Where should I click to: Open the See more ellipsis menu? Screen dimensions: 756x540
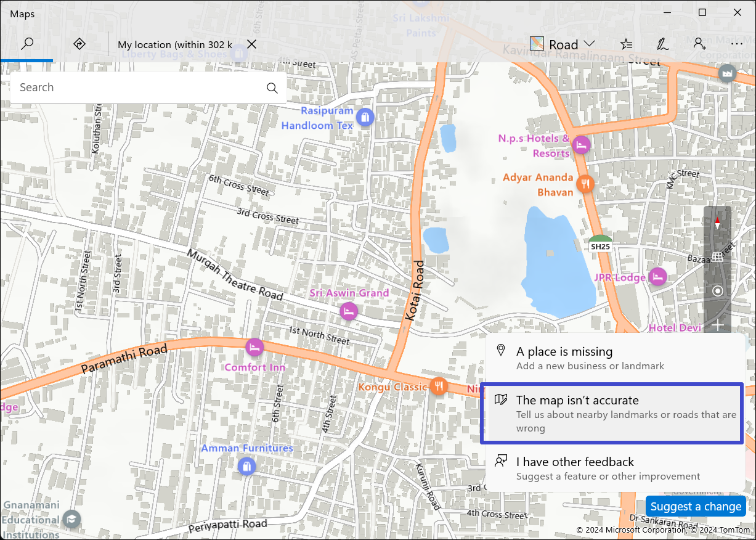point(736,44)
